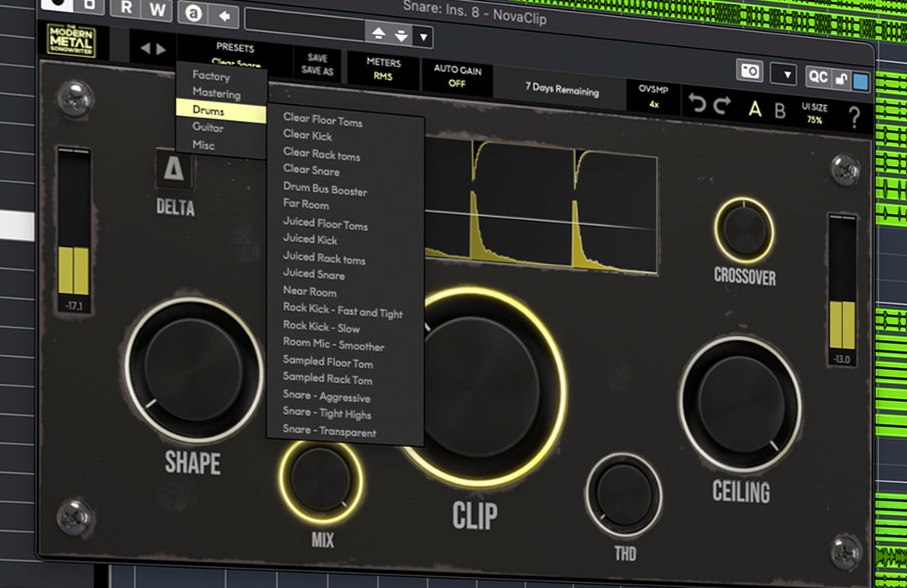This screenshot has width=907, height=588.
Task: Select the Guitar preset category
Action: (208, 128)
